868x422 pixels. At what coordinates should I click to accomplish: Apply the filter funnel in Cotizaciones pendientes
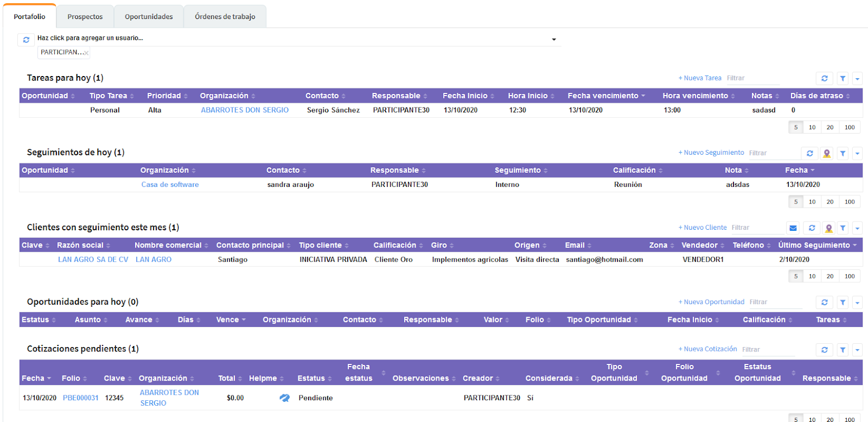pos(843,350)
